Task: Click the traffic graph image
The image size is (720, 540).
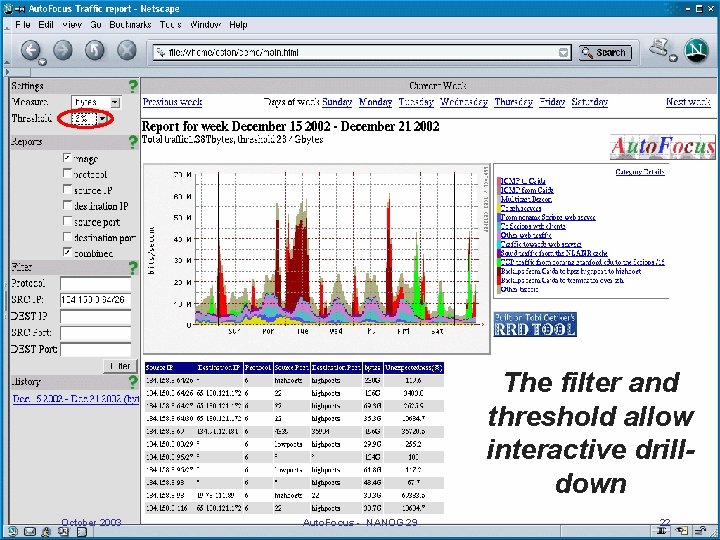Action: pos(317,259)
